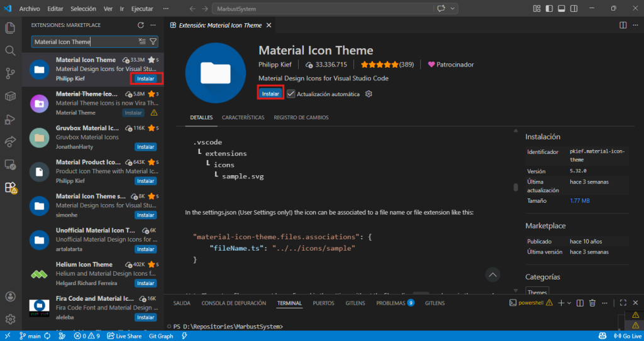Viewport: 644px width, 341px height.
Task: Open the Ejecutar menu
Action: pyautogui.click(x=142, y=9)
